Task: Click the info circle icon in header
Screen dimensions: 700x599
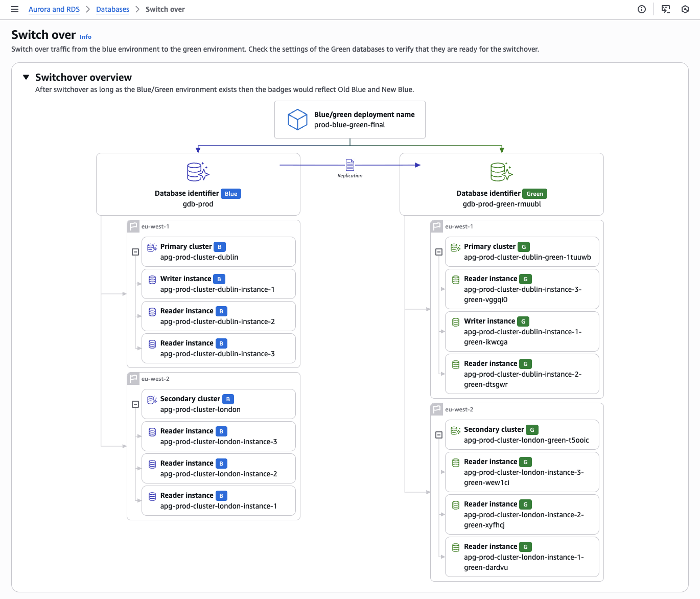Action: pos(642,9)
